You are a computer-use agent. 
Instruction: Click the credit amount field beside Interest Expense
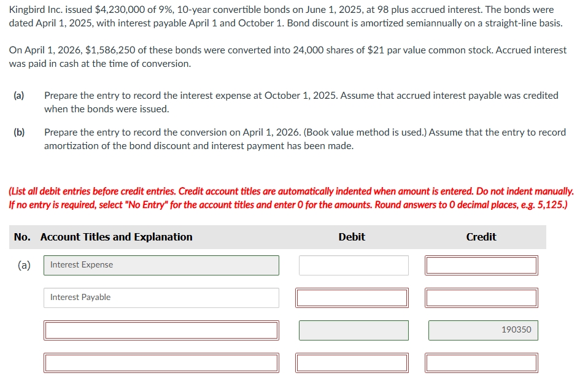[x=481, y=265]
